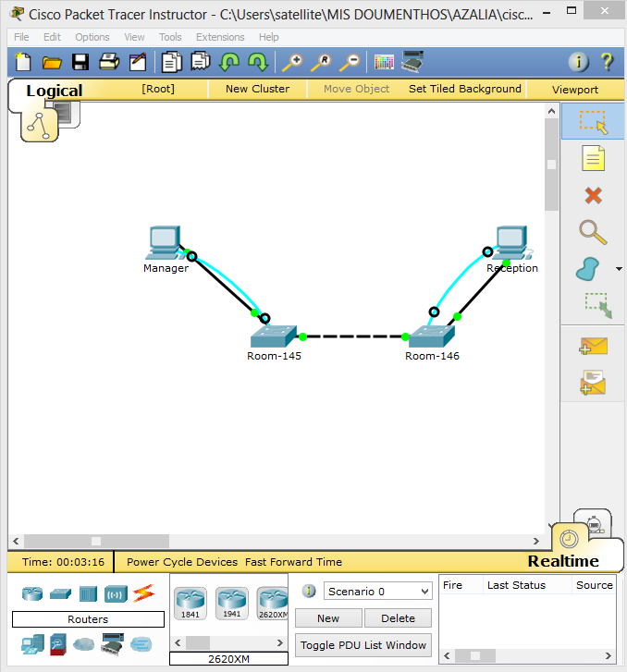Select the Hubs device category icon
This screenshot has width=627, height=672.
89,594
